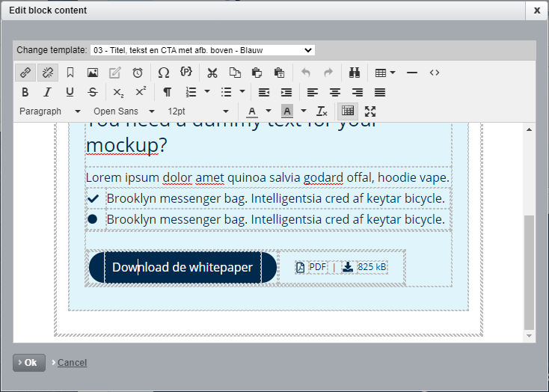Confirm with the Ok button
549x392 pixels.
pyautogui.click(x=29, y=363)
